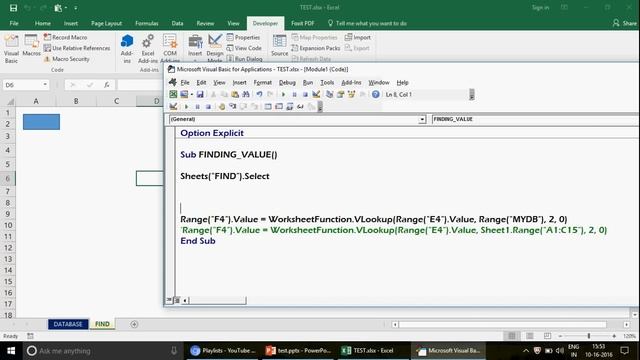Switch to the Formulas ribbon tab
The image size is (640, 360).
click(147, 23)
